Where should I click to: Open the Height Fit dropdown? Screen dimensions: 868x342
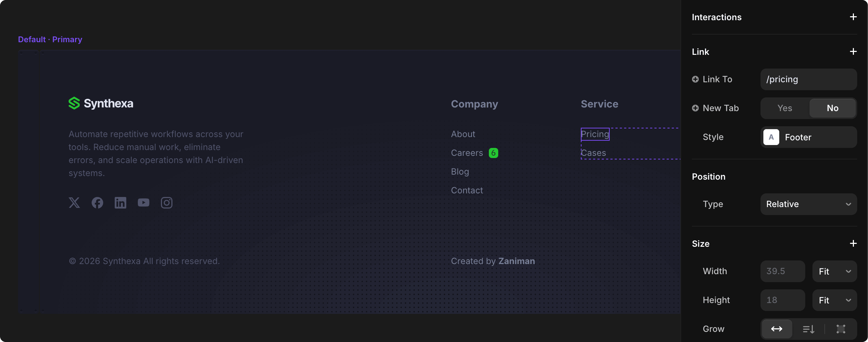coord(834,300)
